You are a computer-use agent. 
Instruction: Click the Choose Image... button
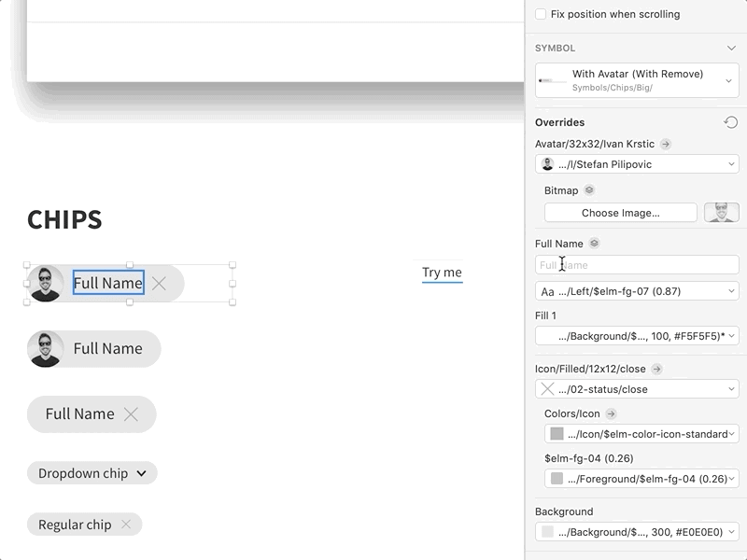pyautogui.click(x=620, y=213)
